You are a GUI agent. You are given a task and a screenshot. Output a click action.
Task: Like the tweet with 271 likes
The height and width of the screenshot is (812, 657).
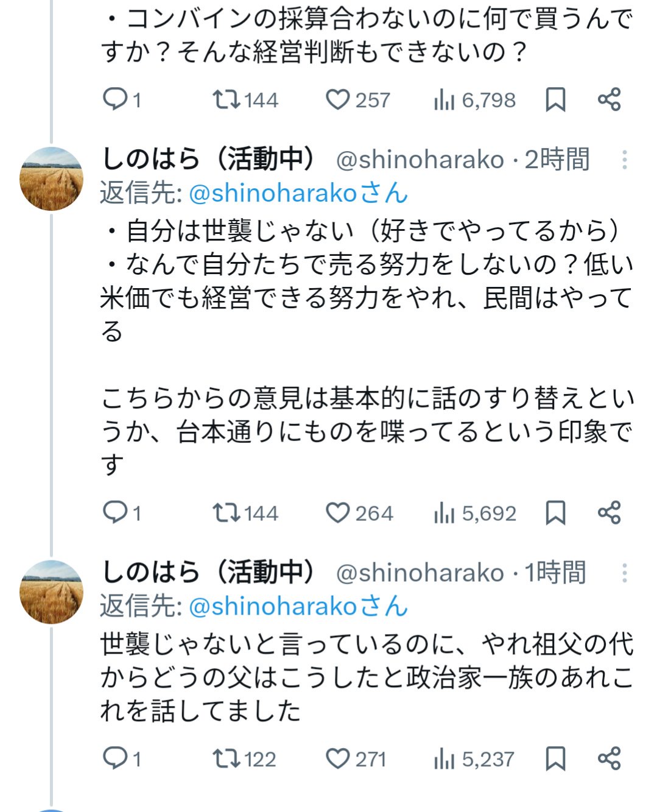[338, 759]
